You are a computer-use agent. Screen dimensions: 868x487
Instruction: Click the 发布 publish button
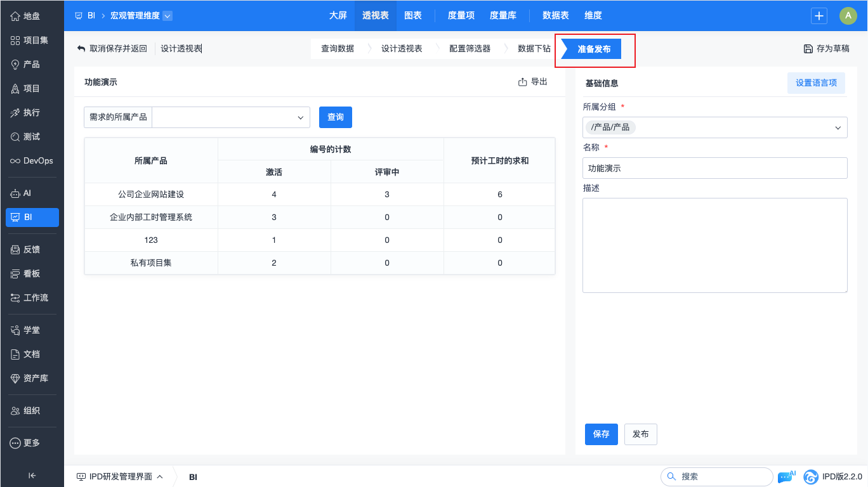640,434
